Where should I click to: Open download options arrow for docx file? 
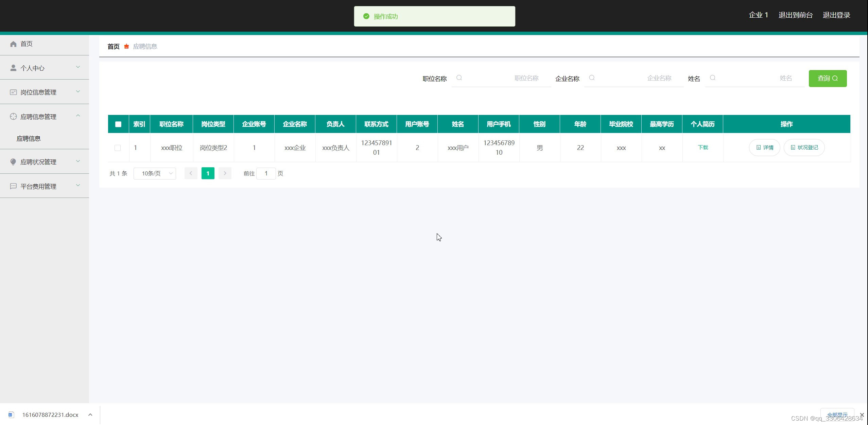point(90,414)
